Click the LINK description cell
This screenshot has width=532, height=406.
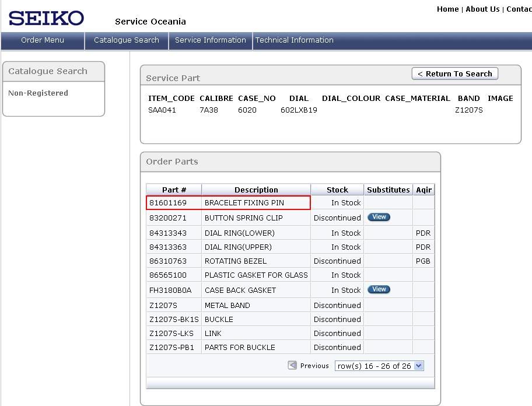coord(213,333)
